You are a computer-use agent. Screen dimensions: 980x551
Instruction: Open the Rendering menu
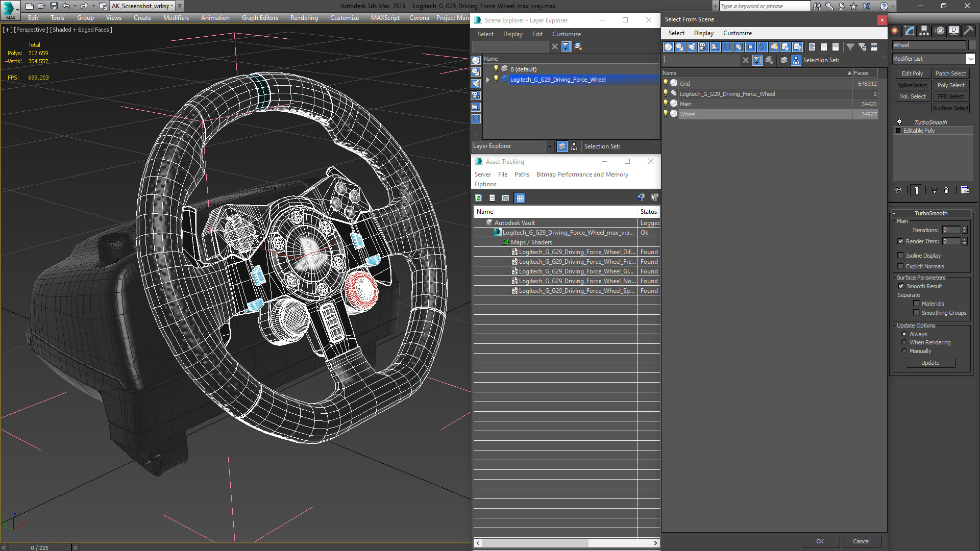coord(304,18)
